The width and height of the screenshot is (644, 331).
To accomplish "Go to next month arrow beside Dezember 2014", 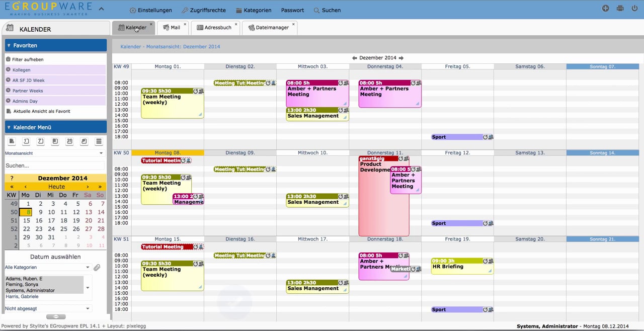I will (x=401, y=58).
